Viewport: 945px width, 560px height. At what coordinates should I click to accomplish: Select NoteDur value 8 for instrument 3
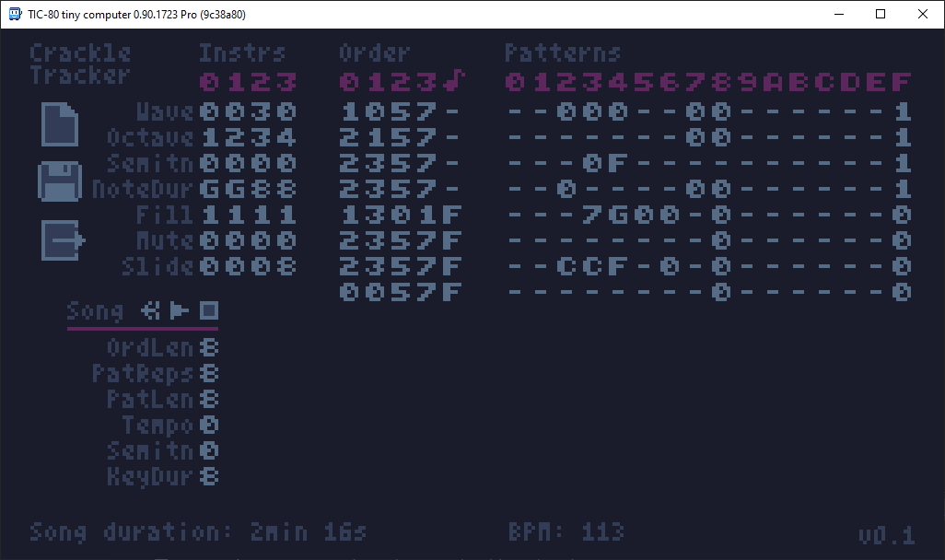286,190
